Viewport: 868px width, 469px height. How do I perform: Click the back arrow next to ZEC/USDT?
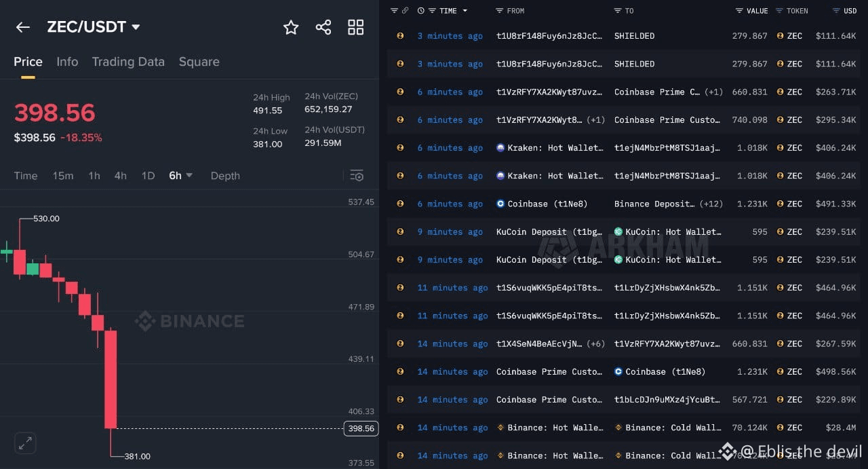point(22,27)
